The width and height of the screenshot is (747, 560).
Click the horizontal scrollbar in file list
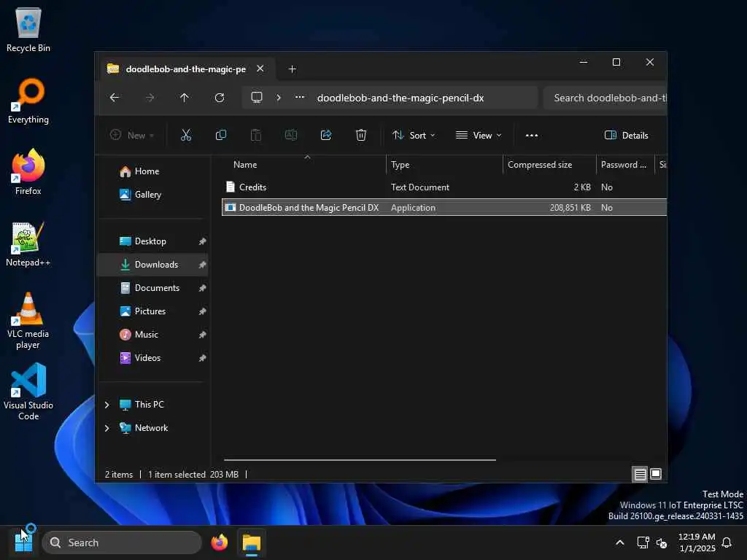pos(360,460)
